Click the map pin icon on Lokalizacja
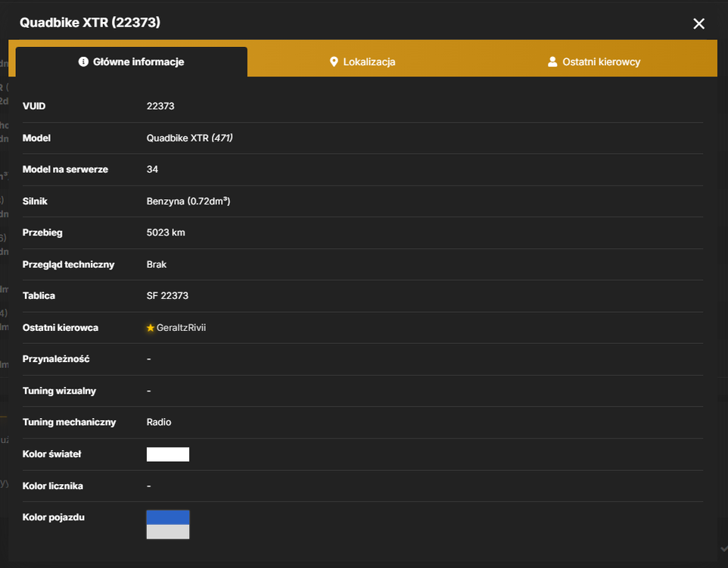 [x=334, y=62]
